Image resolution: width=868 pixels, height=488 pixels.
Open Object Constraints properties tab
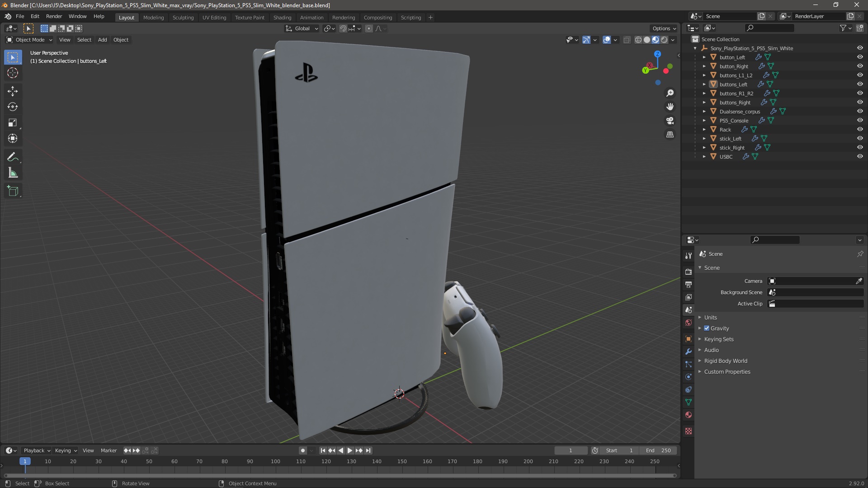tap(689, 389)
